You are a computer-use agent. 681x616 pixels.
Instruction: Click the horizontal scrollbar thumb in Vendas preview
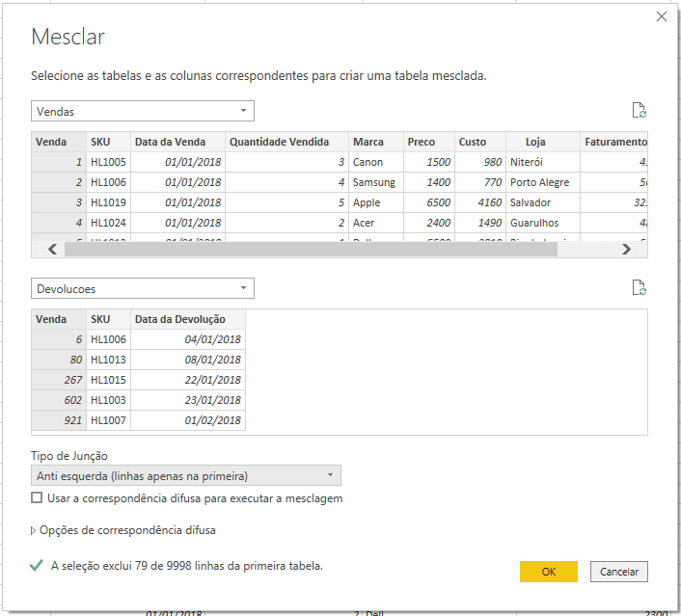click(x=309, y=249)
